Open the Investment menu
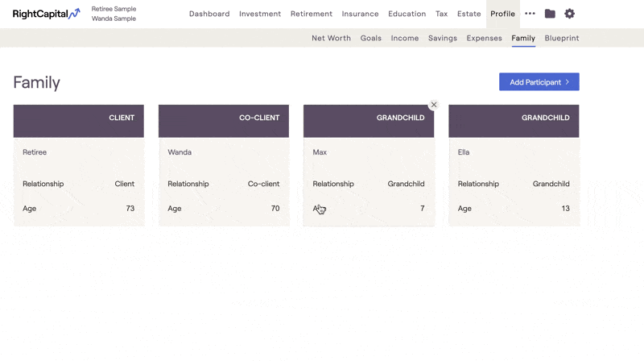Viewport: 644px width, 361px height. point(260,14)
